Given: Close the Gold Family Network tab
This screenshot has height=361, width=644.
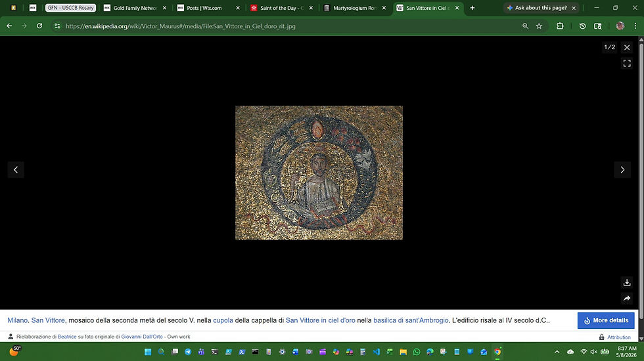Looking at the screenshot, I should pyautogui.click(x=165, y=8).
